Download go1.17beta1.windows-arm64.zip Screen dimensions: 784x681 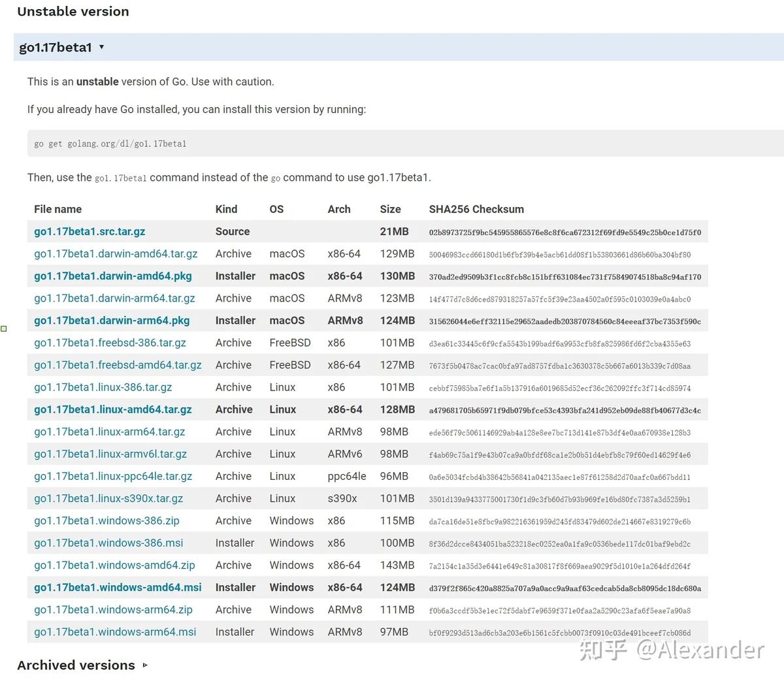click(113, 610)
